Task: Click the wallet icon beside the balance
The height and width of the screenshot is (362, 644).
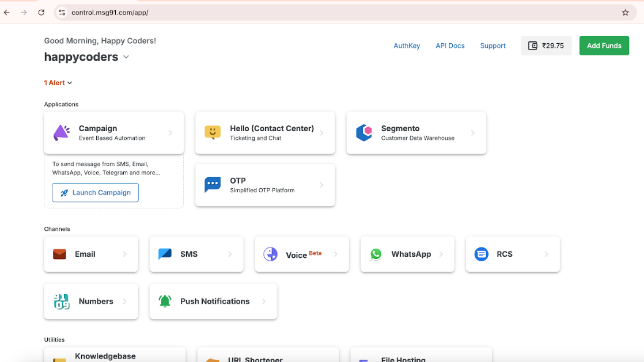Action: coord(533,45)
